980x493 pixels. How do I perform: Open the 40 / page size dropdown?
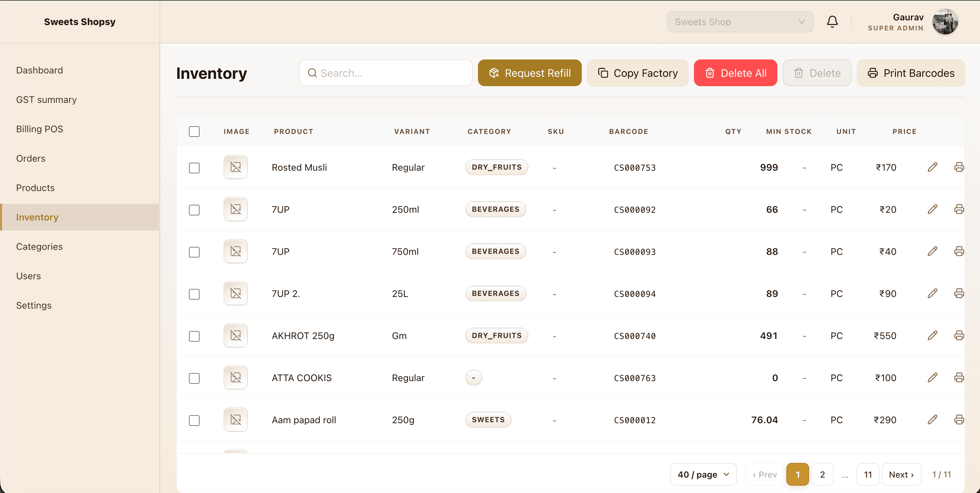[703, 474]
